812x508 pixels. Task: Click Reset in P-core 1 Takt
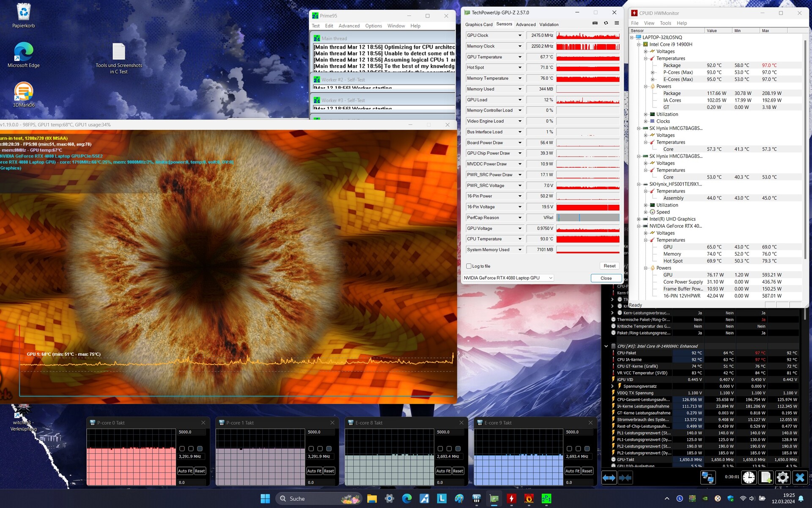click(x=329, y=471)
